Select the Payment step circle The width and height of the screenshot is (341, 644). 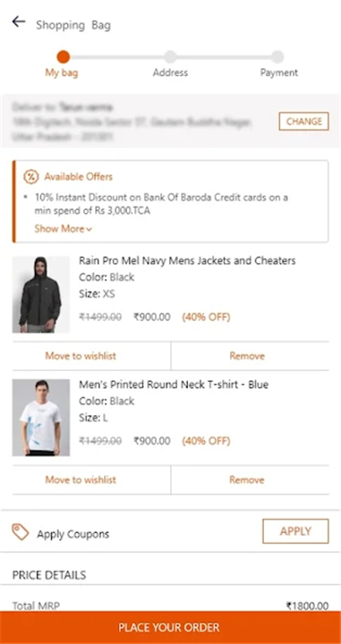click(277, 56)
